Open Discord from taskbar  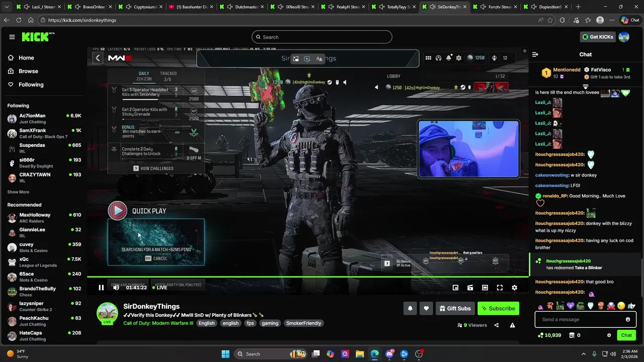(389, 354)
